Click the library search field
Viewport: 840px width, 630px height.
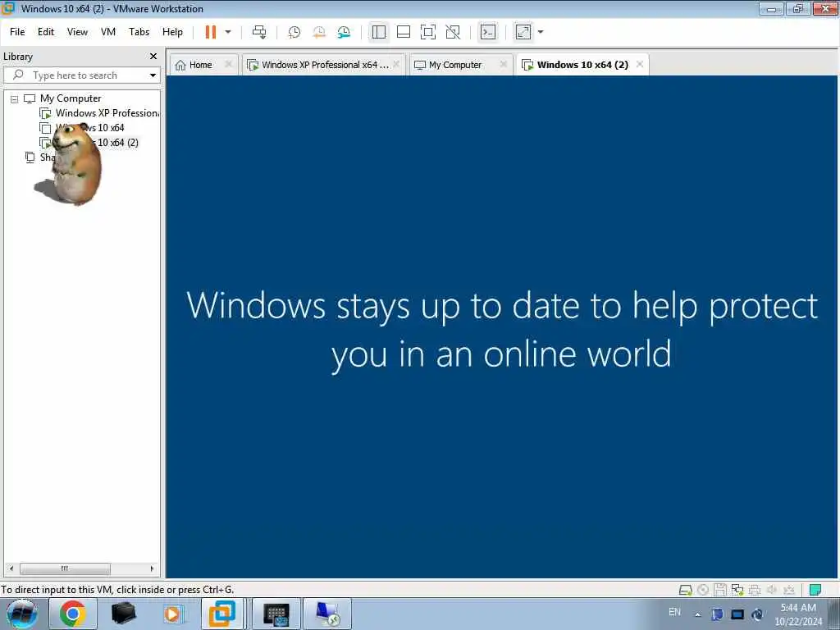tap(82, 75)
